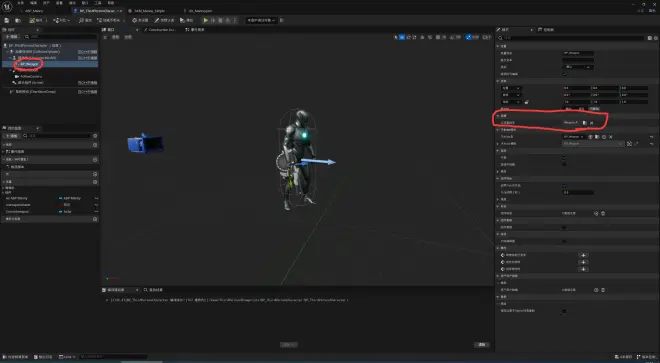This screenshot has height=363, width=660.
Task: Add a new variable via its plus icon
Action: pos(95,182)
